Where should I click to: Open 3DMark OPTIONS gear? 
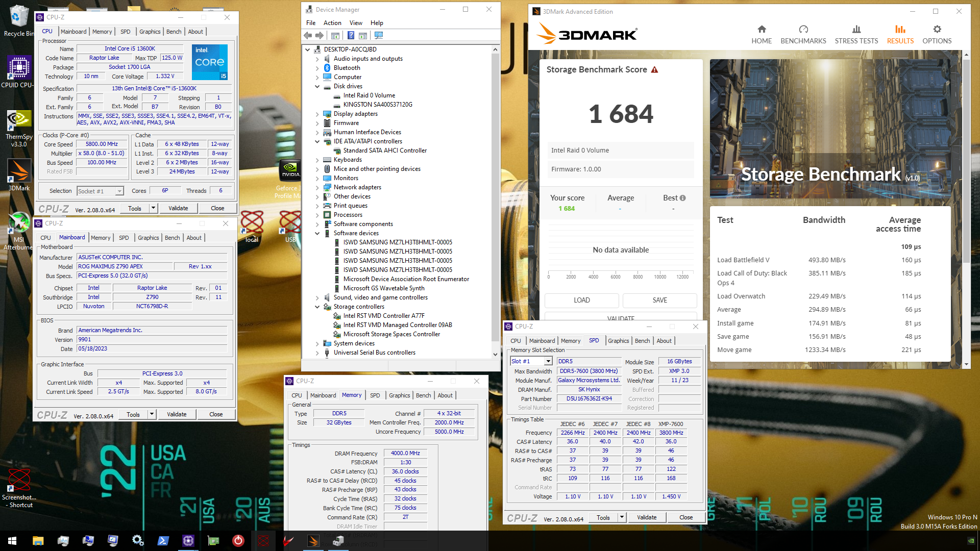937,35
